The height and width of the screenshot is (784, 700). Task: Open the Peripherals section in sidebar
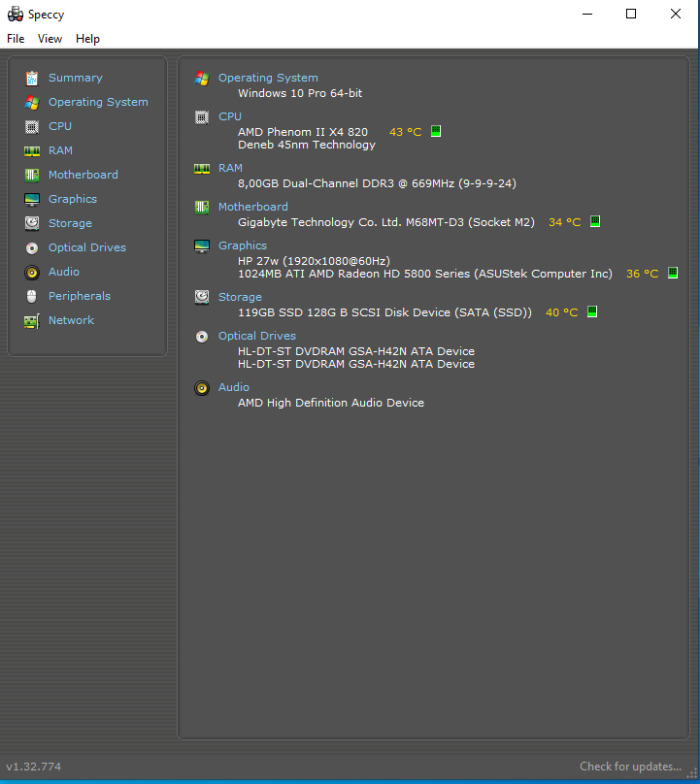[x=79, y=296]
